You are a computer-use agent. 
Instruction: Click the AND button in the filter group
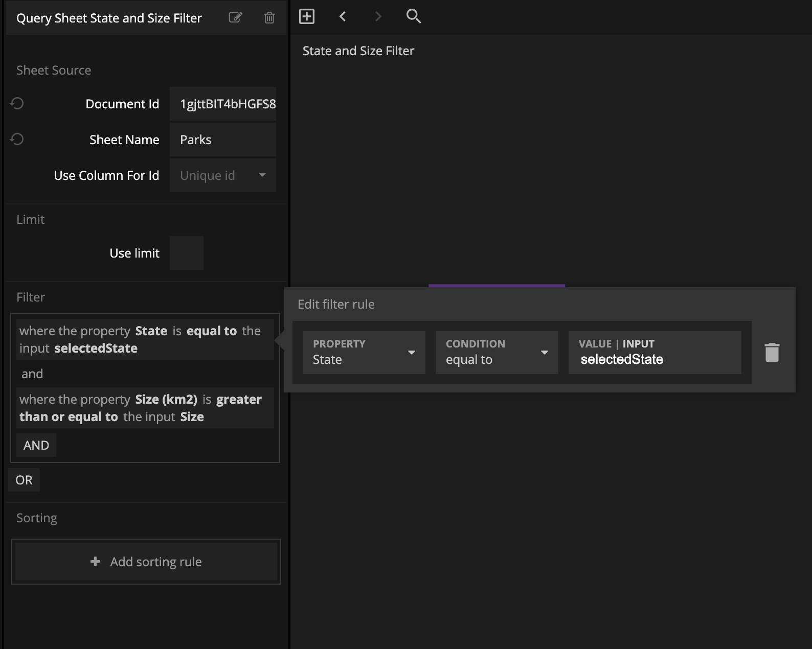point(36,445)
